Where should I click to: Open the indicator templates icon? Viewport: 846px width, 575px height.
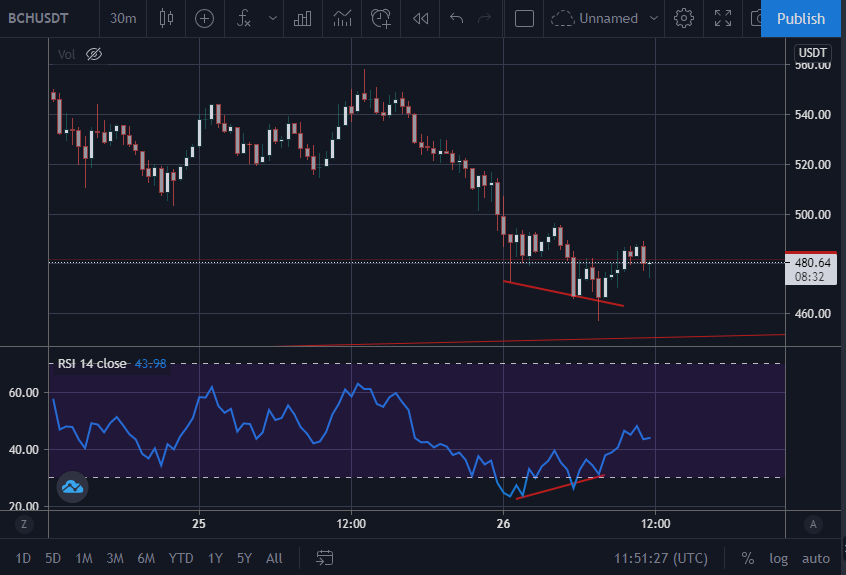(342, 19)
